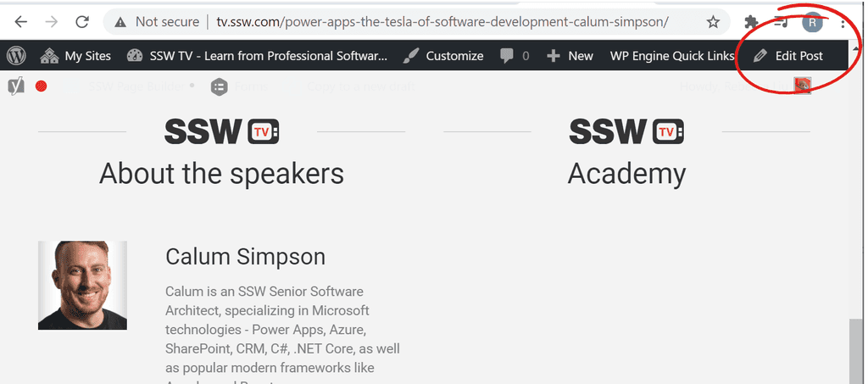Open the Chrome extensions puzzle icon
Viewport: 868px width, 384px height.
coord(751,22)
